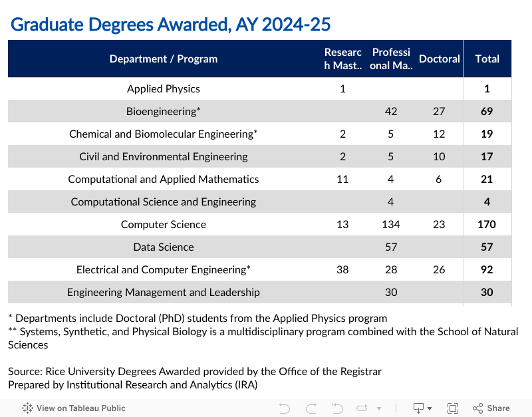The image size is (532, 417).
Task: Open the dropdown next to the download icon
Action: pos(430,408)
